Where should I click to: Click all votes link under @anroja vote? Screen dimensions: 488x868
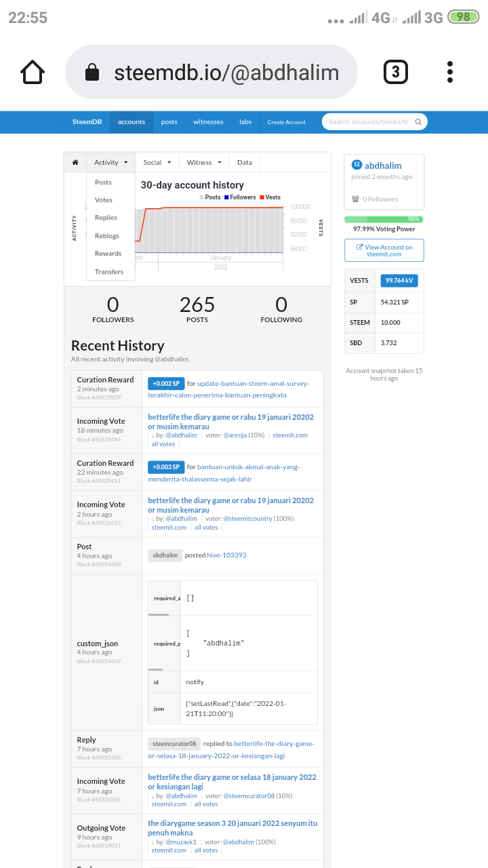[163, 444]
